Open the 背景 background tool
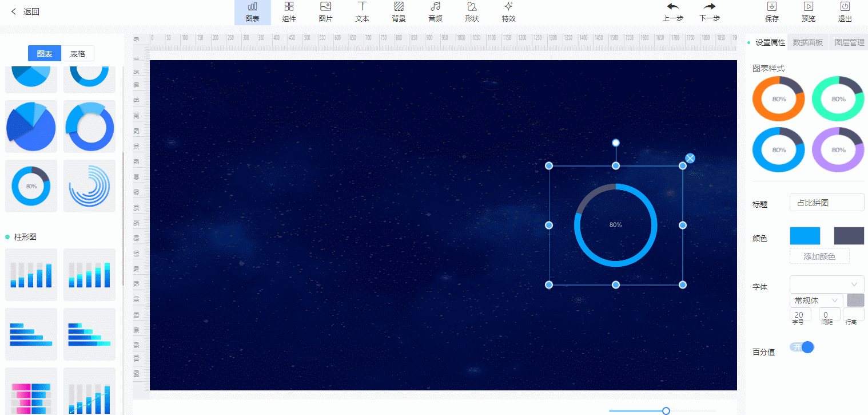Image resolution: width=868 pixels, height=415 pixels. coord(399,12)
